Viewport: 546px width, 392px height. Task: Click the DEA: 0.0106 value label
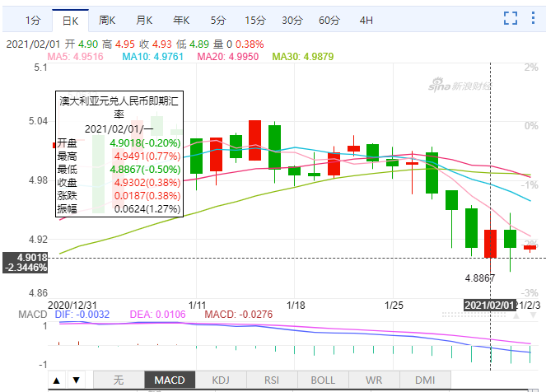tap(158, 315)
